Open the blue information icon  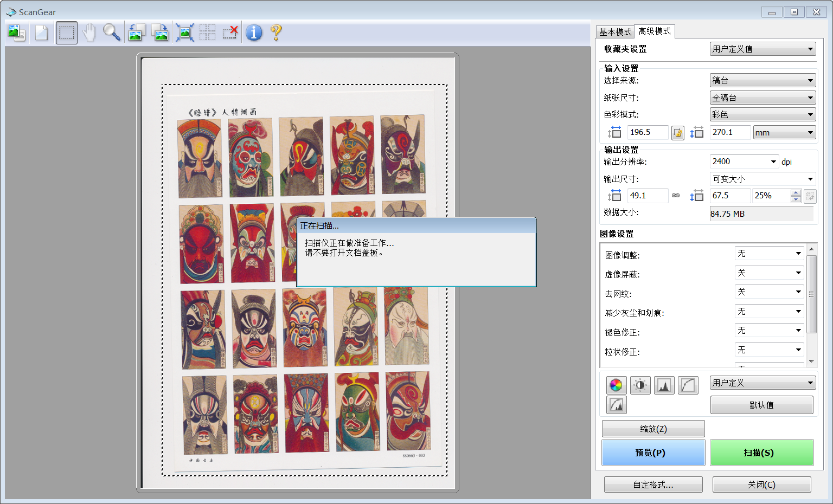point(254,33)
